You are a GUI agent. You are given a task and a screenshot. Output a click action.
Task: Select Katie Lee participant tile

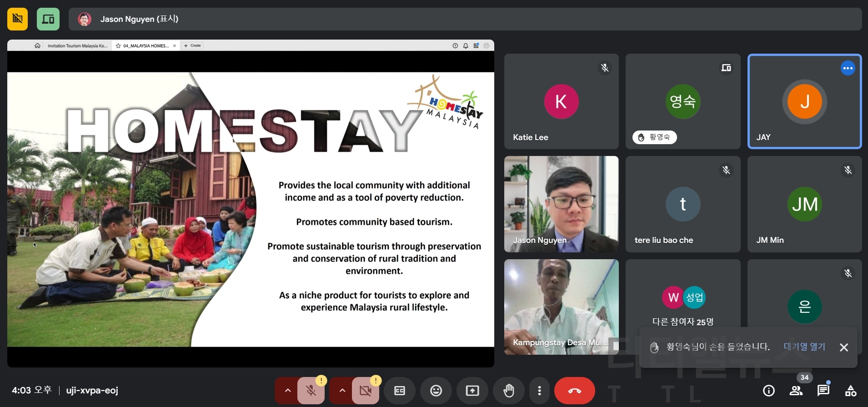[562, 101]
